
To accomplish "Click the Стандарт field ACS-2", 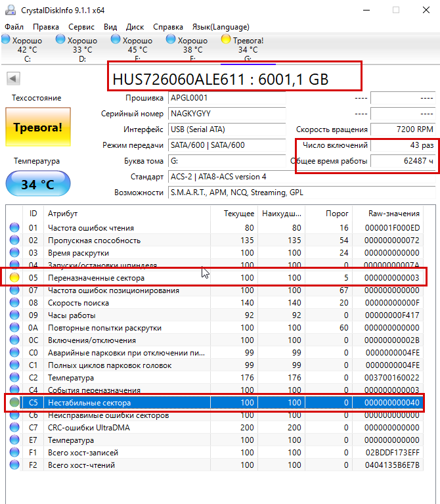I will pyautogui.click(x=302, y=177).
